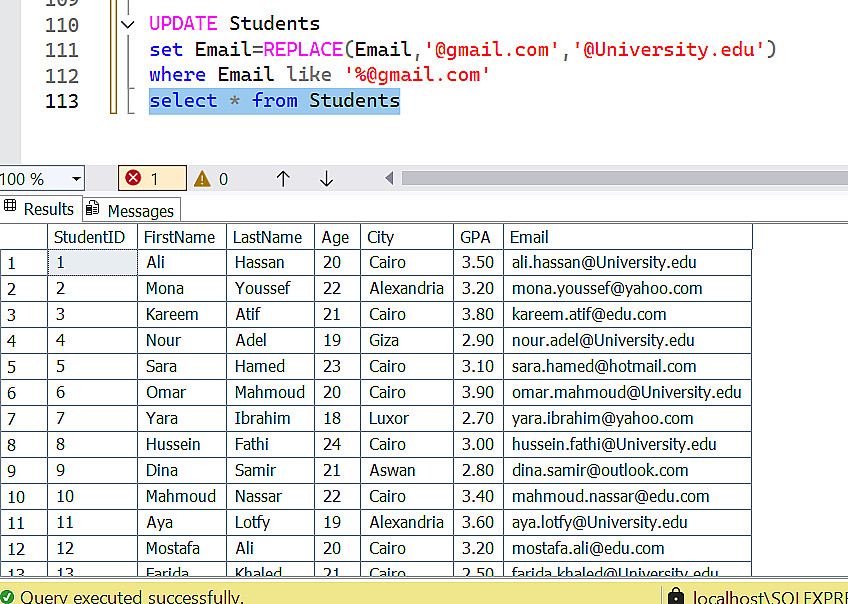This screenshot has width=848, height=604.
Task: Select the cell 'yara.ibrahim@yahoo.com'
Action: pos(627,418)
